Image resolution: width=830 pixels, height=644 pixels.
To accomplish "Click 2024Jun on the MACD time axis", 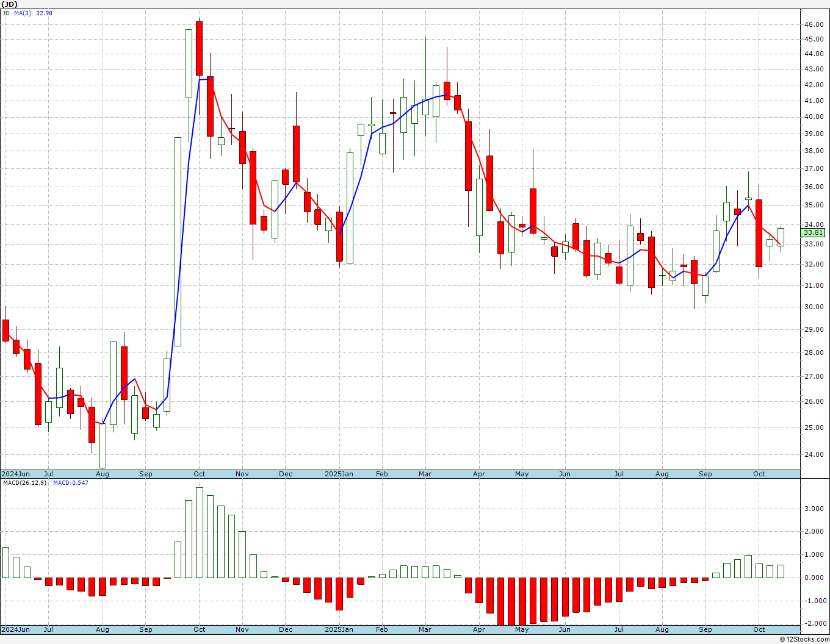I will click(x=15, y=629).
